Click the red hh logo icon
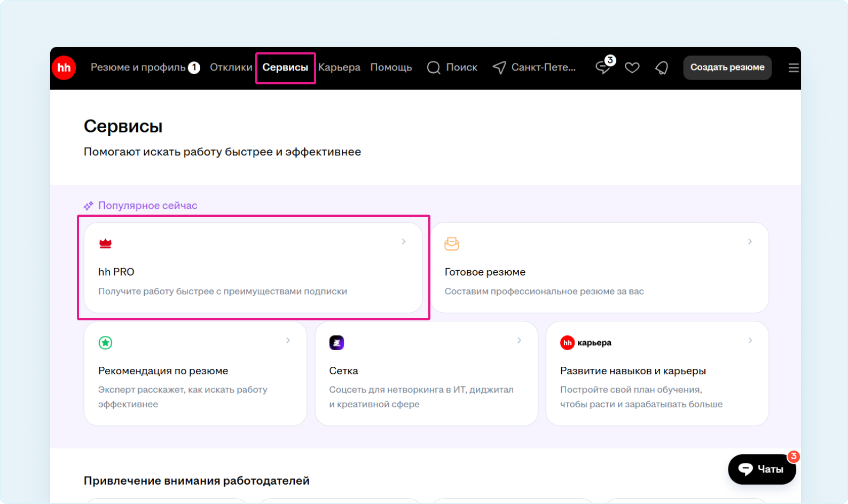The width and height of the screenshot is (848, 504). point(64,68)
